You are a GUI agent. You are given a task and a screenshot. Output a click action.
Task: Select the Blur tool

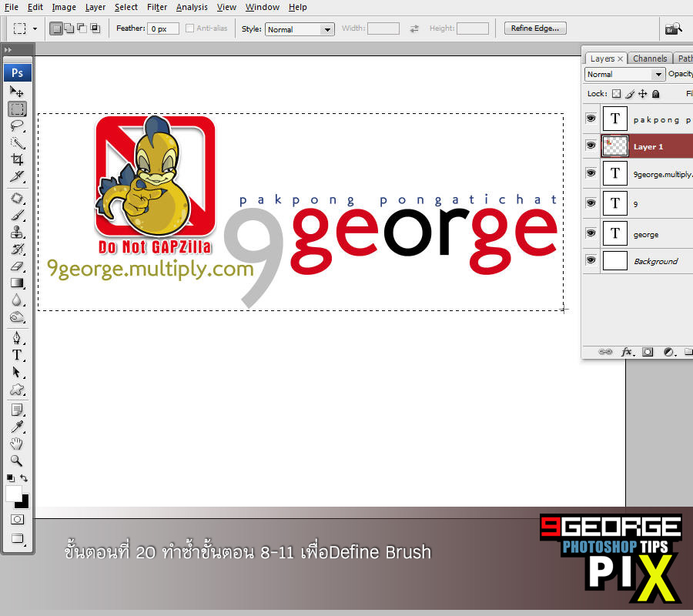tap(17, 300)
